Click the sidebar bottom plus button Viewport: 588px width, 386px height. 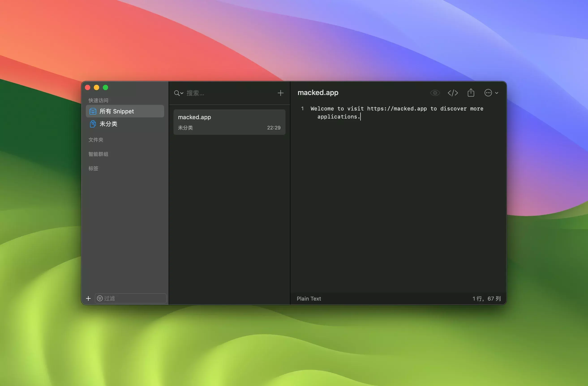(x=88, y=298)
